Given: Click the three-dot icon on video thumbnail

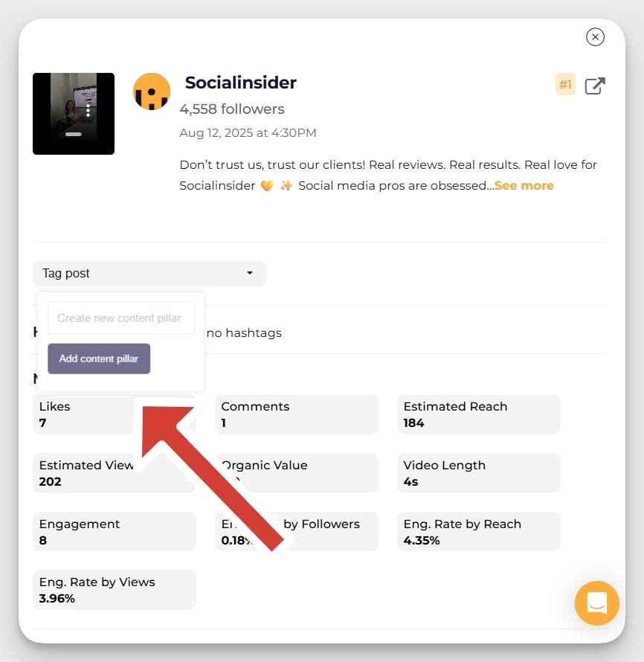Looking at the screenshot, I should [x=88, y=110].
